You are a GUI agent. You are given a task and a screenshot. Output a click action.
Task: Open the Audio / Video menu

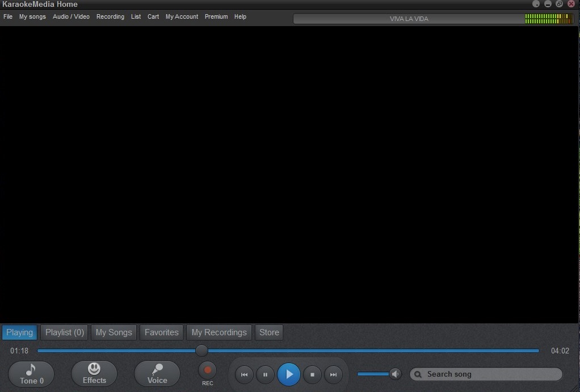[71, 16]
